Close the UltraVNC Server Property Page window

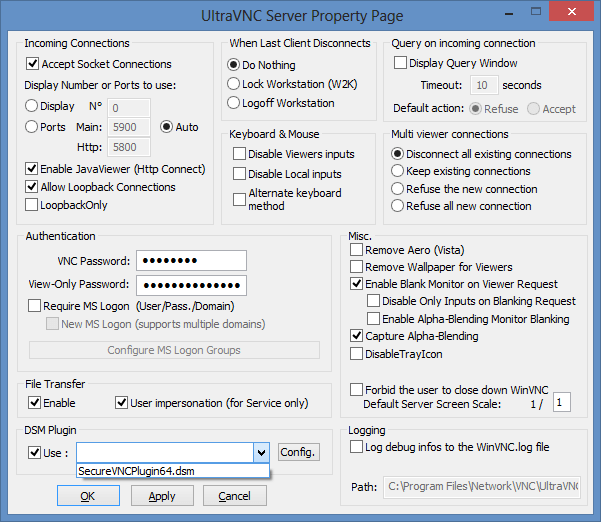(x=572, y=11)
